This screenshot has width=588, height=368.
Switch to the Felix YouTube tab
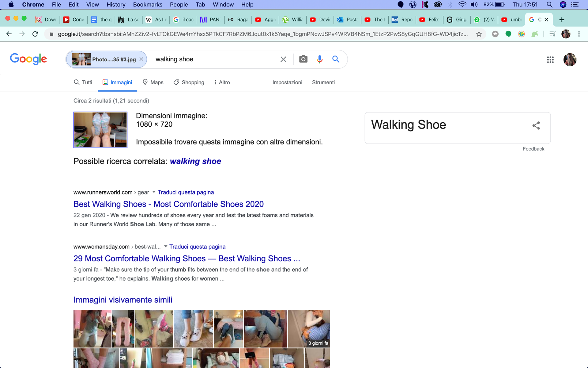(x=429, y=20)
